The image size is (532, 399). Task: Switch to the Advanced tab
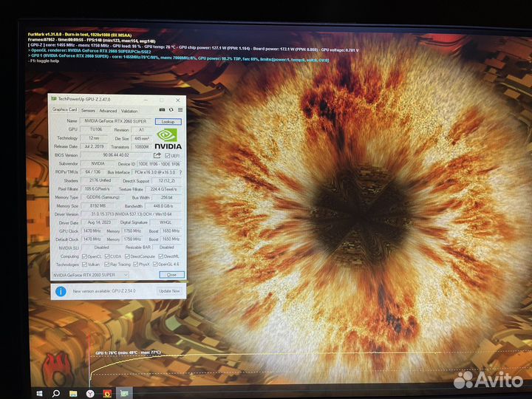108,111
